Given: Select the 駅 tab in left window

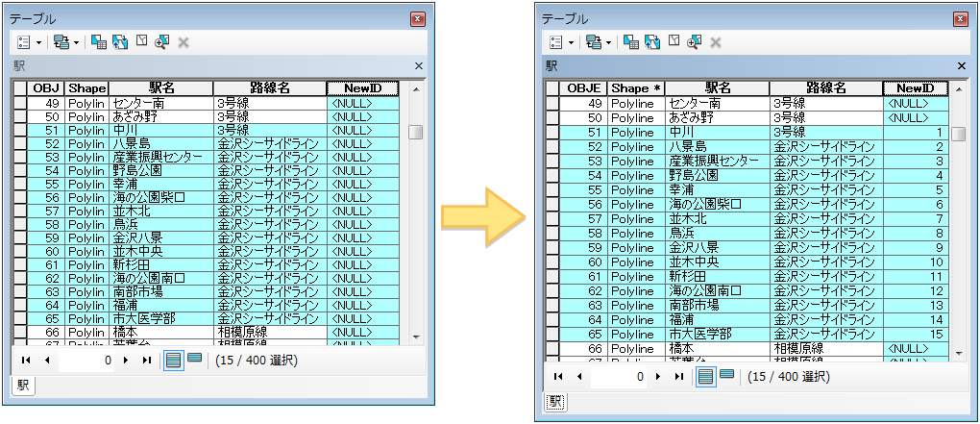Looking at the screenshot, I should (20, 386).
